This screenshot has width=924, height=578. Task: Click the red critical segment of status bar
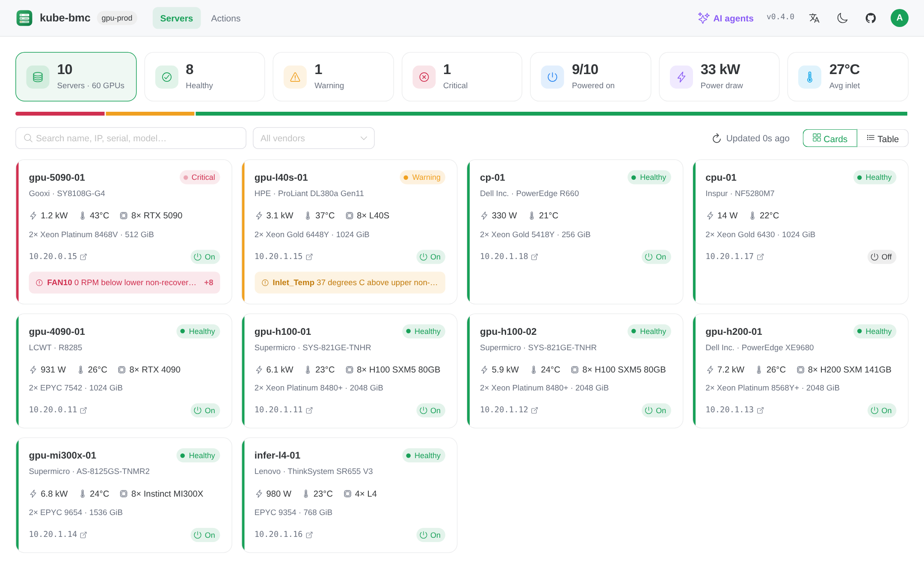pos(60,114)
